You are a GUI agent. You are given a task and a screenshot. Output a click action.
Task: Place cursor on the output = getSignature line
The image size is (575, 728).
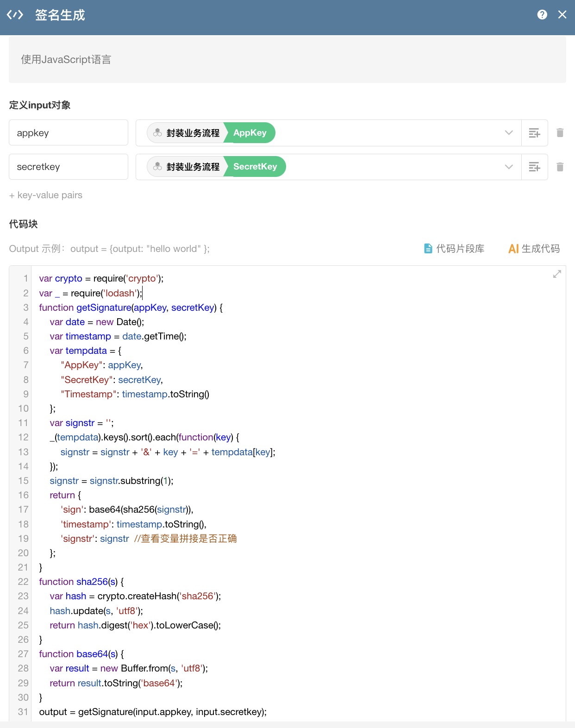tap(153, 712)
